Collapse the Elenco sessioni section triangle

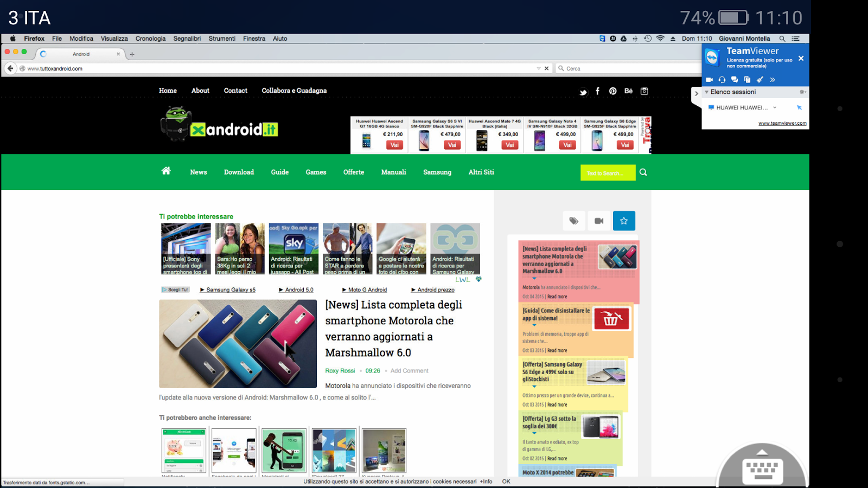point(706,92)
